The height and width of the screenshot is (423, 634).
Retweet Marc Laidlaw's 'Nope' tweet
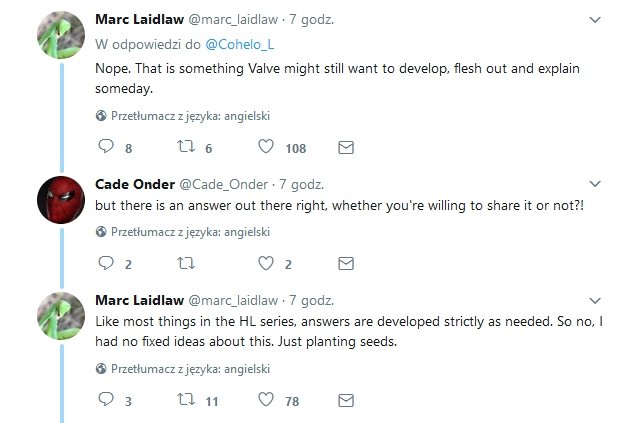click(186, 146)
